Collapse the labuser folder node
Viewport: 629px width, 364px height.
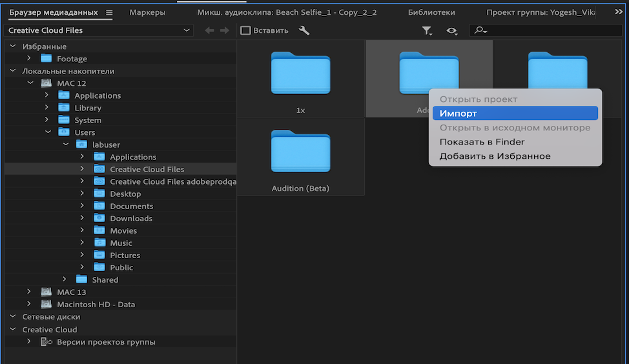point(66,145)
